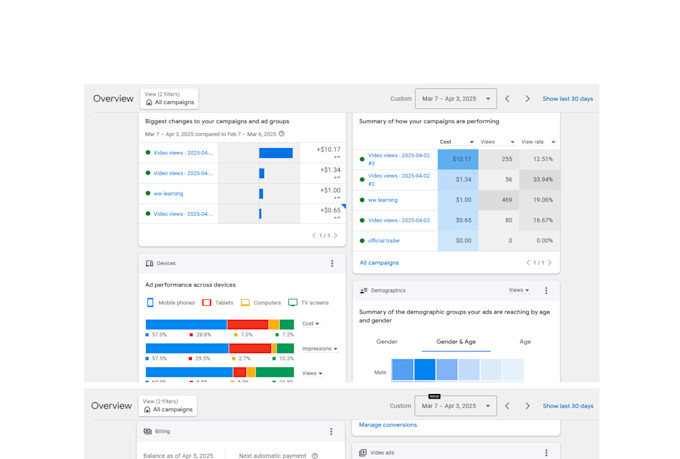
Task: Open campaign Video views - 2025-04-02 #2
Action: pos(399,180)
